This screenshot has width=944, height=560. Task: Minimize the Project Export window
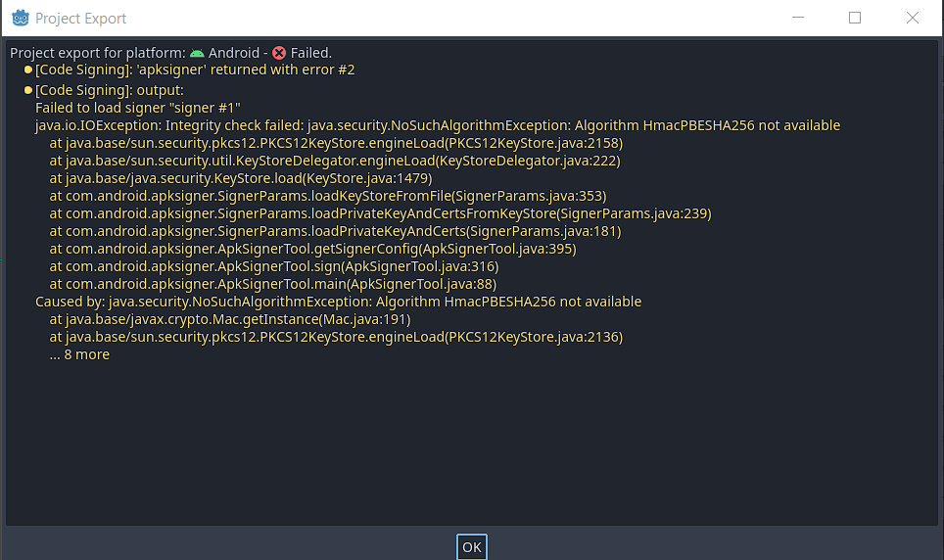coord(798,18)
